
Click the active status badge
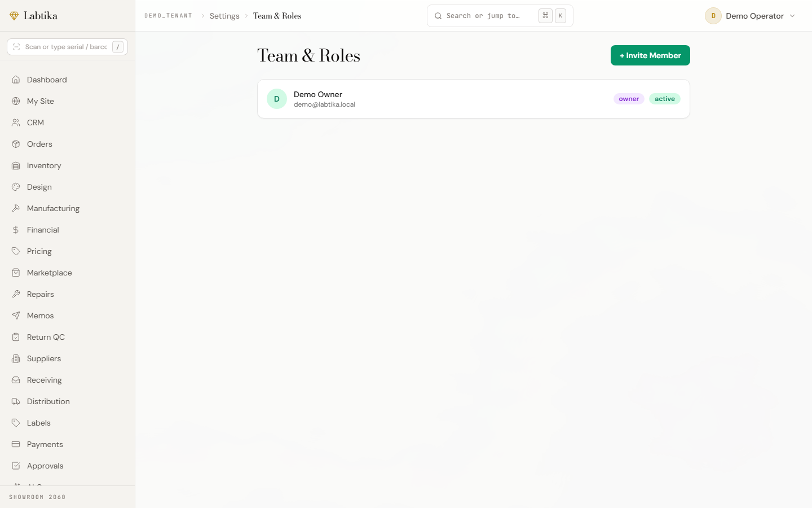pyautogui.click(x=665, y=99)
